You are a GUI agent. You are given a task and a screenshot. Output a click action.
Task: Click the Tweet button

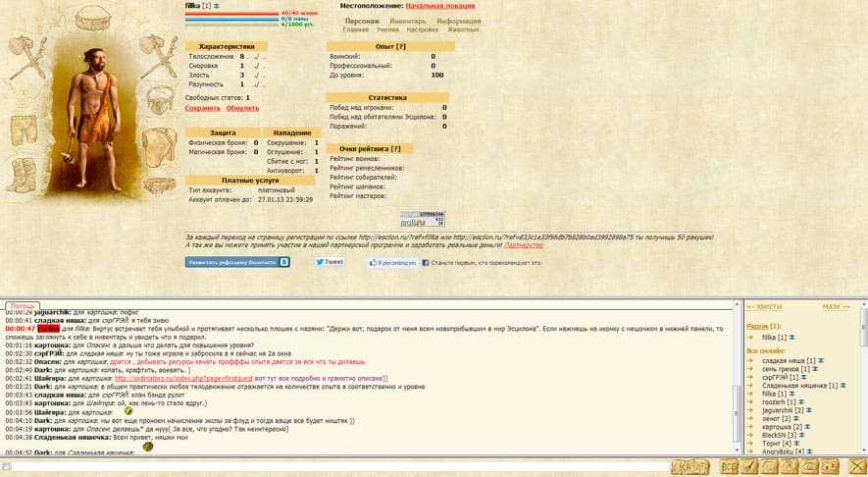329,262
